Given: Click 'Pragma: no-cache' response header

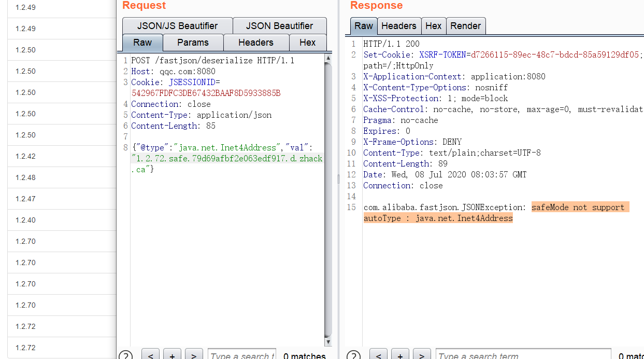Looking at the screenshot, I should pyautogui.click(x=400, y=120).
